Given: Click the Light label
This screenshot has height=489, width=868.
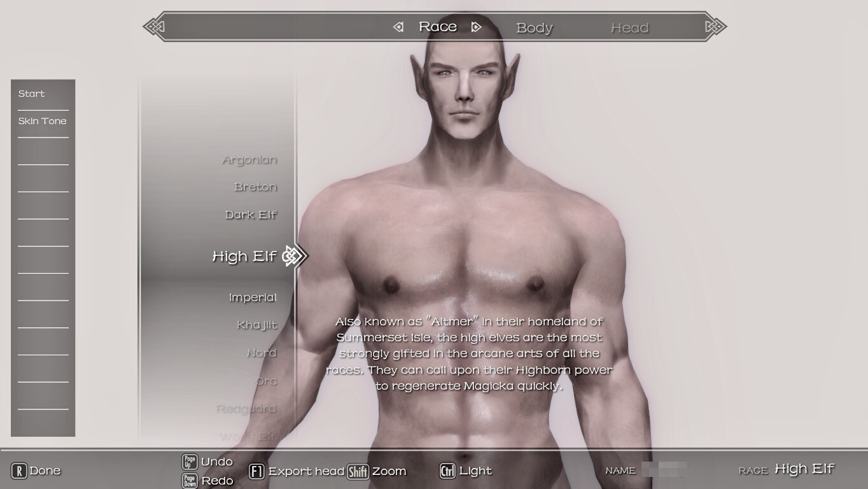Looking at the screenshot, I should click(475, 471).
